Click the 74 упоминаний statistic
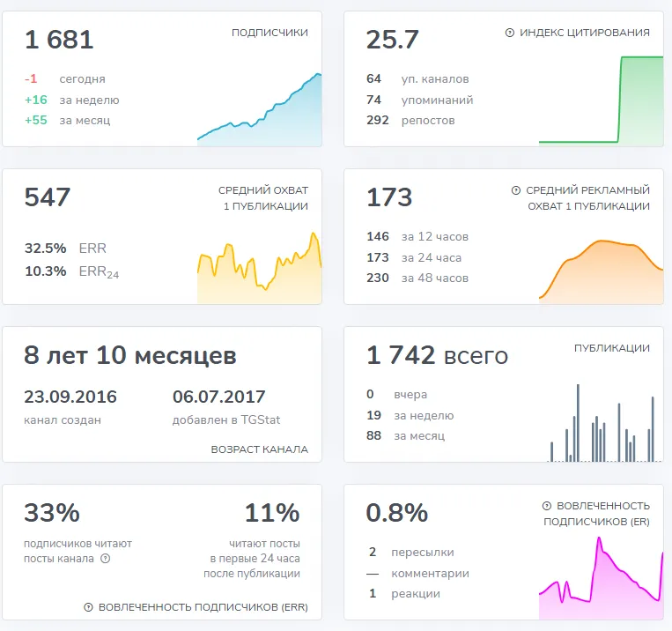Screen dimensions: 672x631 tap(419, 100)
